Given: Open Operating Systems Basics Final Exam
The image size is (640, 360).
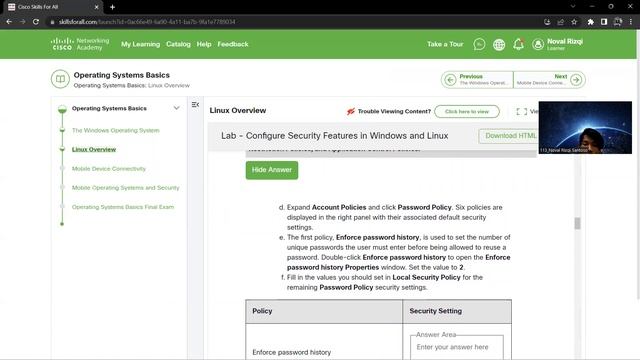Looking at the screenshot, I should coord(122,207).
